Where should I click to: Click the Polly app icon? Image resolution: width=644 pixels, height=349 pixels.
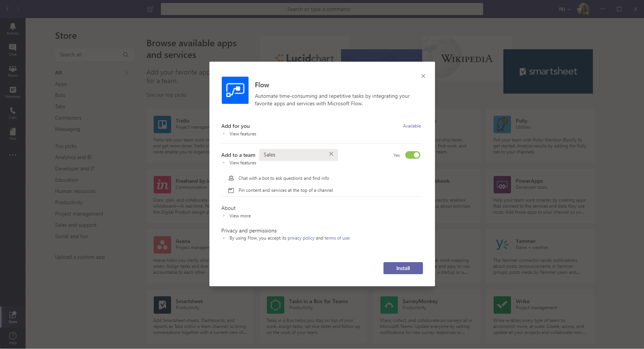click(x=502, y=124)
